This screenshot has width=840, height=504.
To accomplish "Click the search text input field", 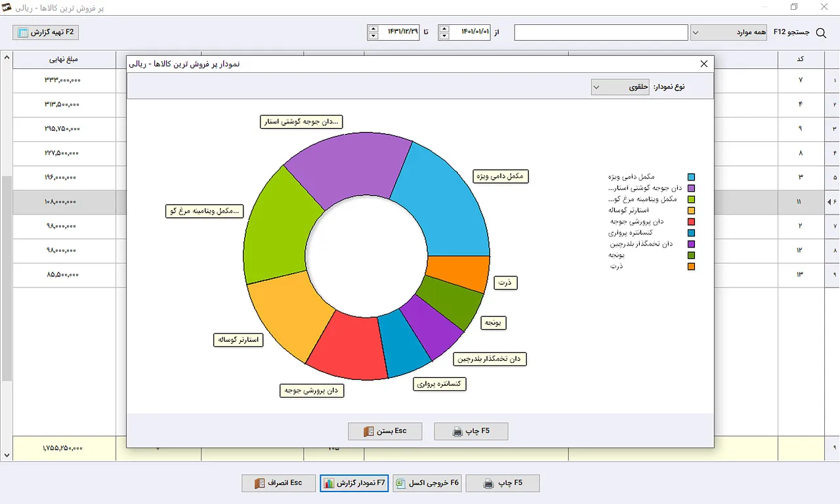I will tap(600, 32).
